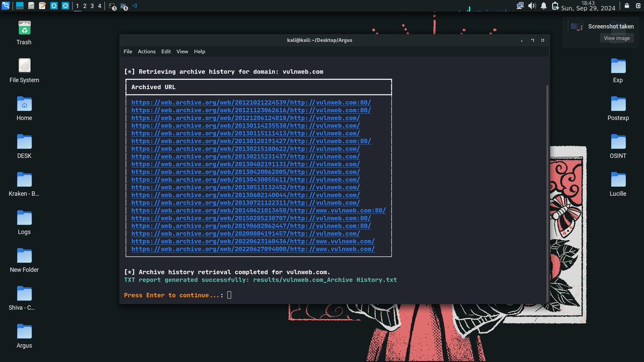644x362 pixels.
Task: Click View image on the screenshot notification
Action: (x=617, y=38)
